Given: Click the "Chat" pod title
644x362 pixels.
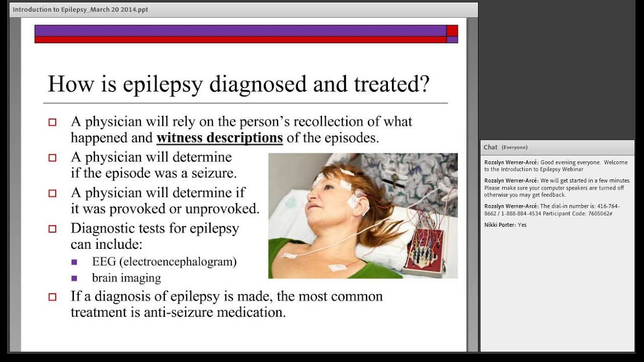Looking at the screenshot, I should click(490, 147).
